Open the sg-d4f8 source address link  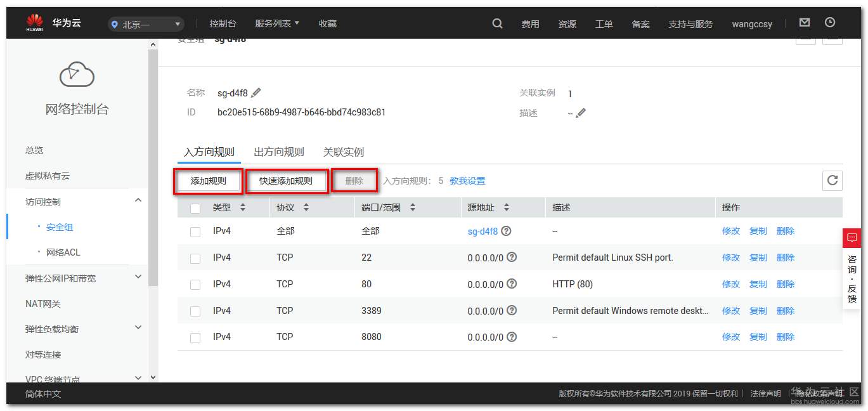pyautogui.click(x=483, y=232)
